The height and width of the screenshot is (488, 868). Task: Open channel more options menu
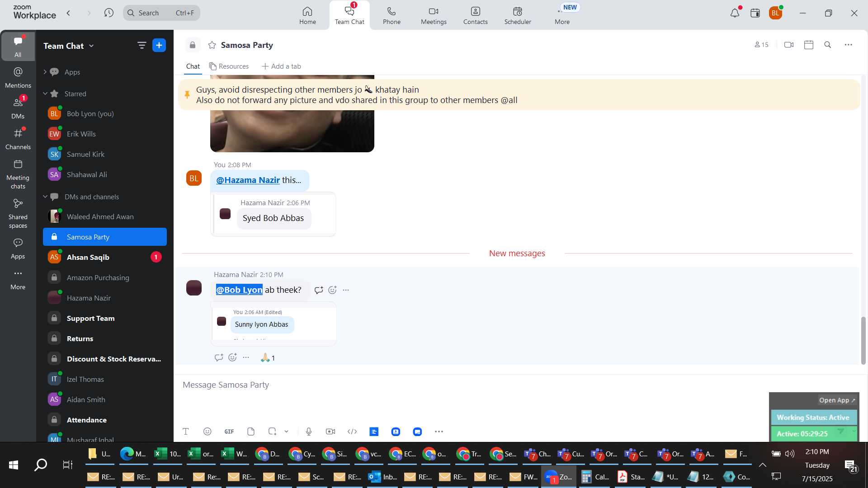point(849,45)
